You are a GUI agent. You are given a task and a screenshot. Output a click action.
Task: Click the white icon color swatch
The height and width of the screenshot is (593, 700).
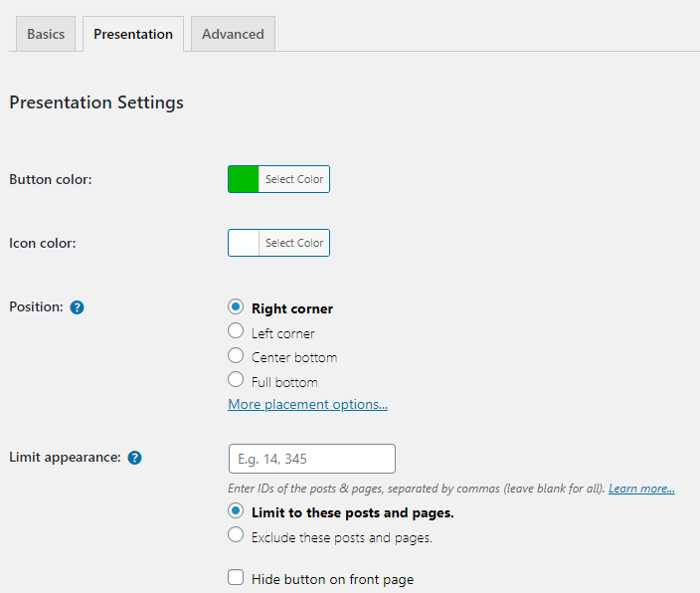tap(244, 243)
